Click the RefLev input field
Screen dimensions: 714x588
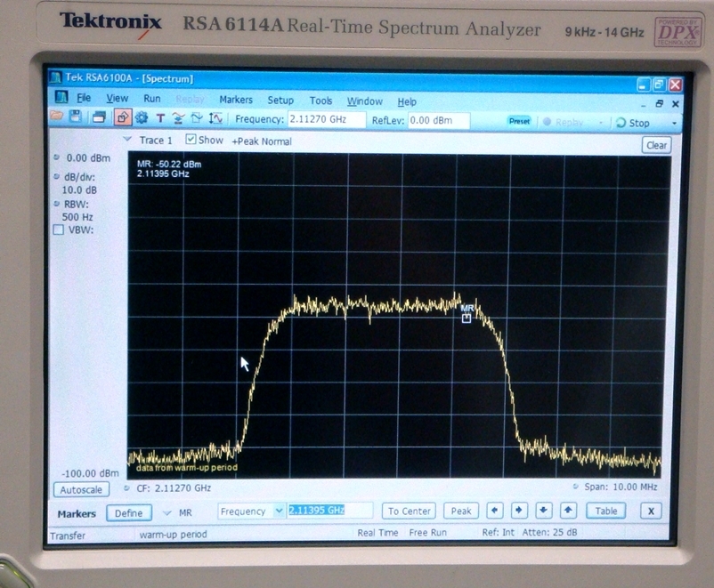click(439, 121)
